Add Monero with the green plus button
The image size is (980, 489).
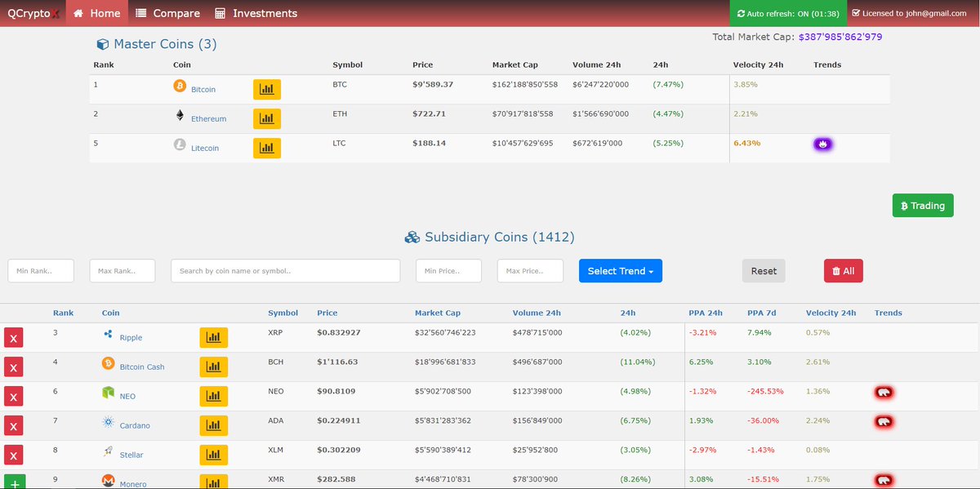point(14,482)
